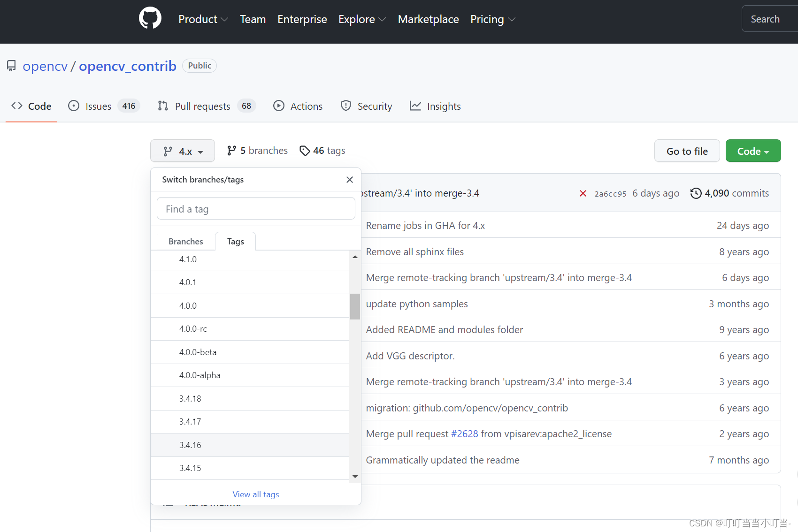Click the commit history clock icon
798x532 pixels.
[x=696, y=193]
